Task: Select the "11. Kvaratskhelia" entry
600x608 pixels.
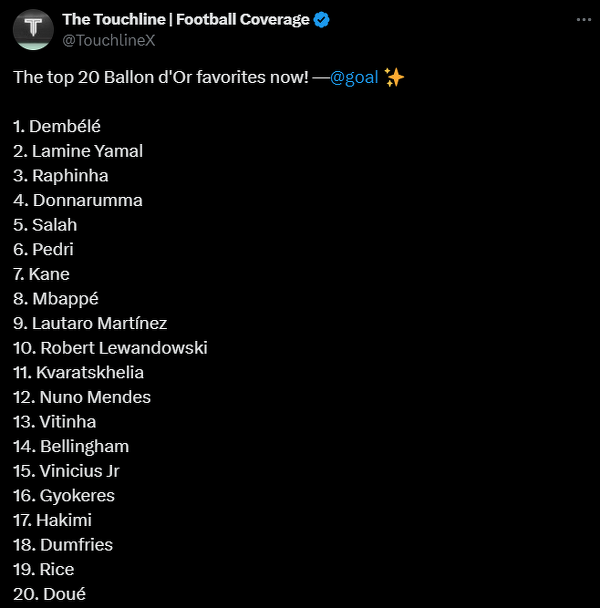Action: point(79,372)
